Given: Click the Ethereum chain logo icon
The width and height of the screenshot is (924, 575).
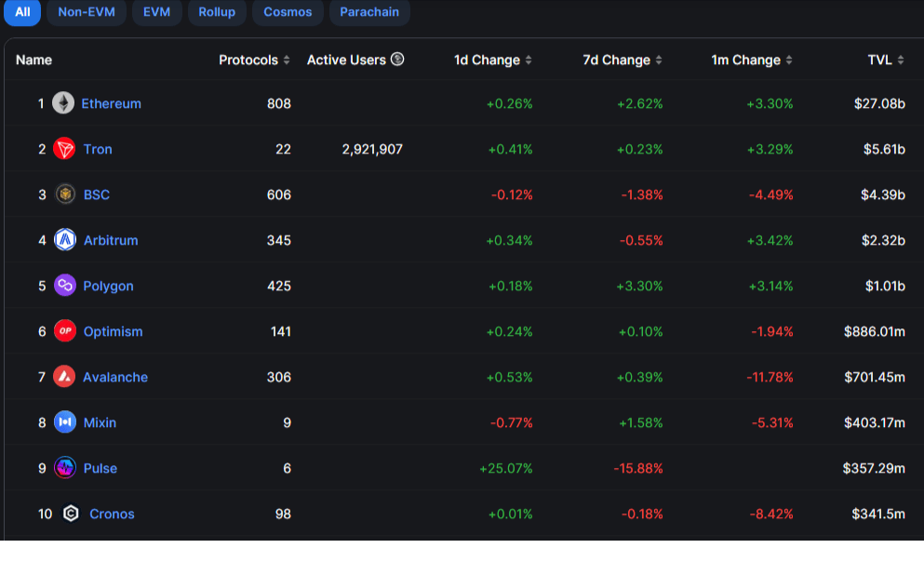Looking at the screenshot, I should tap(63, 103).
